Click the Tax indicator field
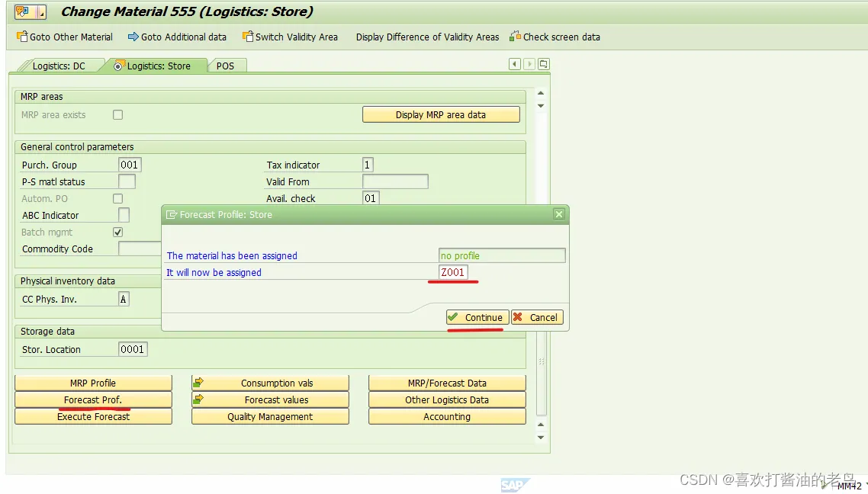The height and width of the screenshot is (494, 868). (x=368, y=165)
